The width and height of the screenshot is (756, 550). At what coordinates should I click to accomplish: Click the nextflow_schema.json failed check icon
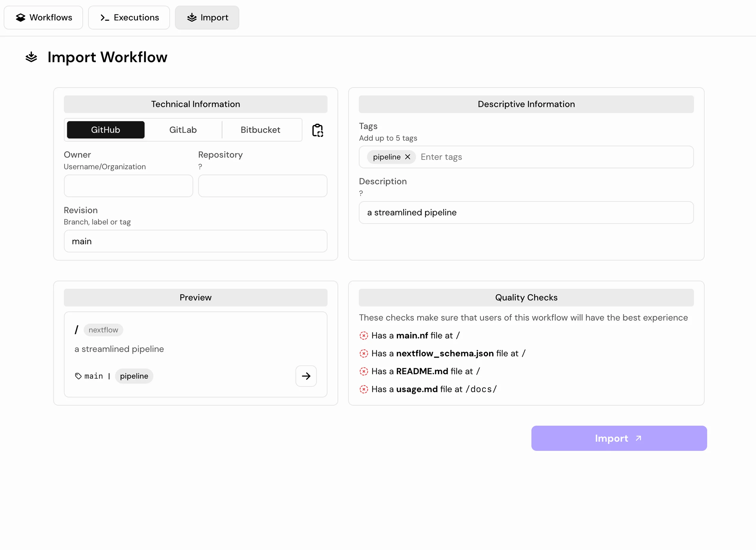364,353
